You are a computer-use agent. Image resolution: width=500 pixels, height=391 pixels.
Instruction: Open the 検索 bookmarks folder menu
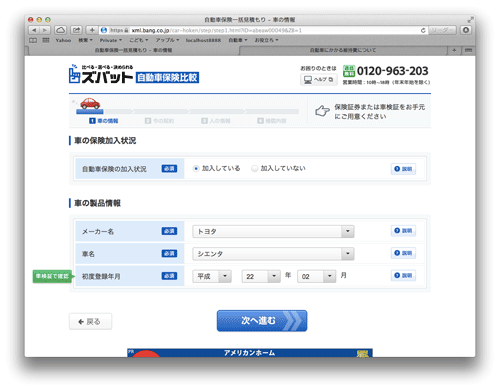pos(85,40)
